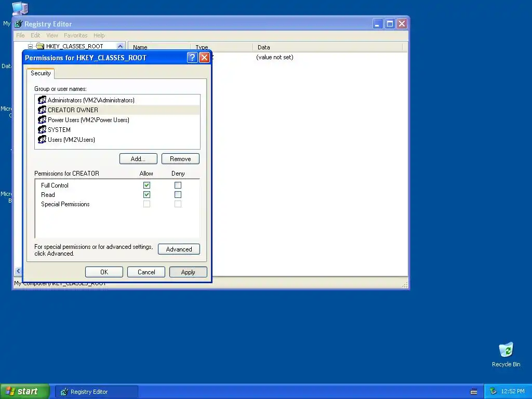Click CREATOR OWNER group icon
532x399 pixels.
42,110
